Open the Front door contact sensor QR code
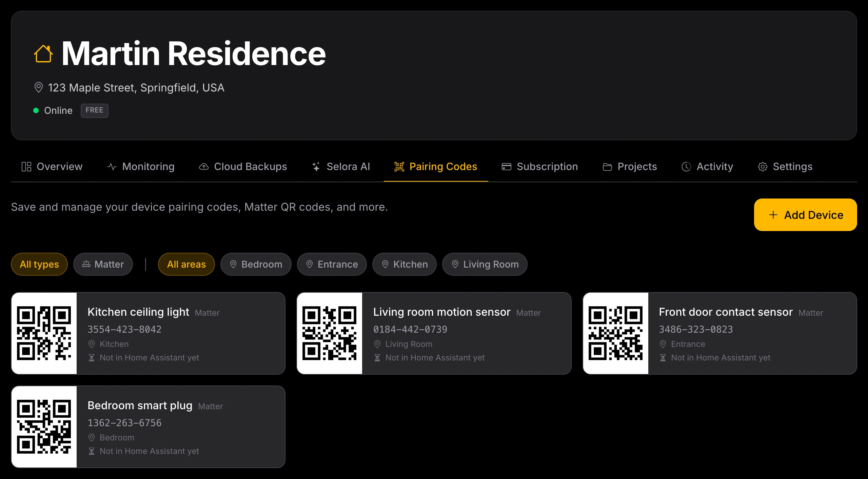Image resolution: width=868 pixels, height=479 pixels. 615,333
